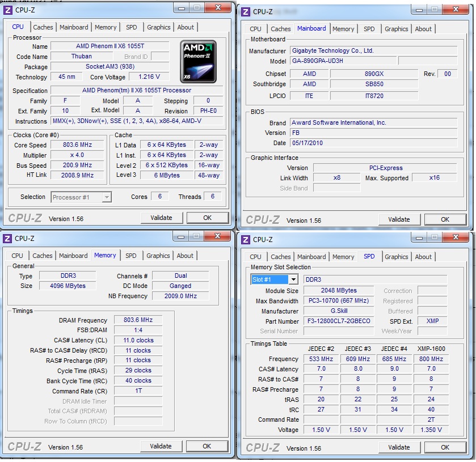Click the Level 3 cache value 6 MBytes

(167, 175)
